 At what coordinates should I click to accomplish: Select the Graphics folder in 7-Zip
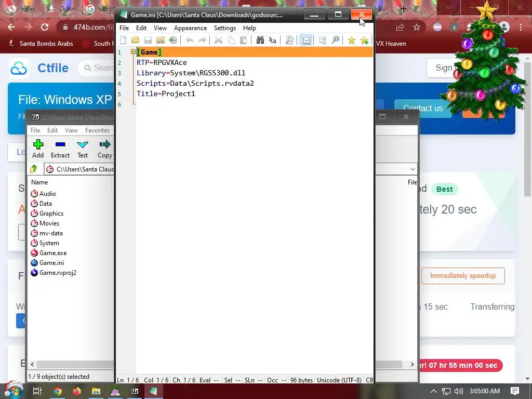tap(47, 214)
